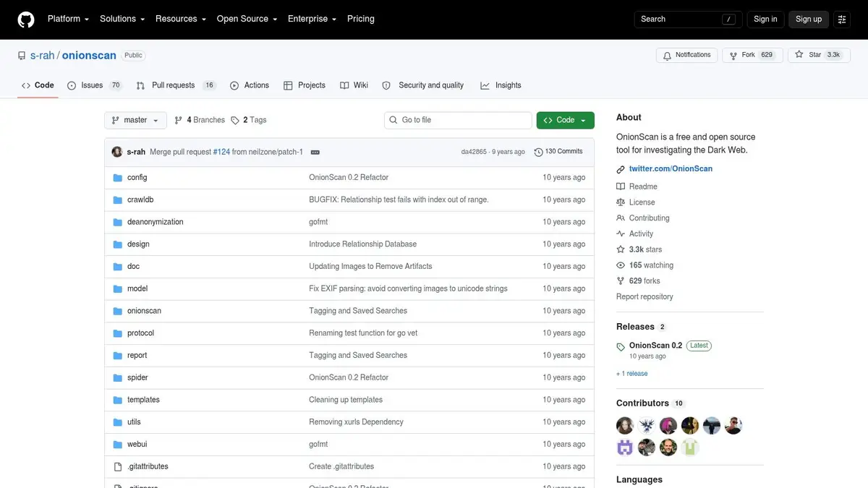The height and width of the screenshot is (488, 868).
Task: Switch to the Pull requests tab
Action: 176,85
